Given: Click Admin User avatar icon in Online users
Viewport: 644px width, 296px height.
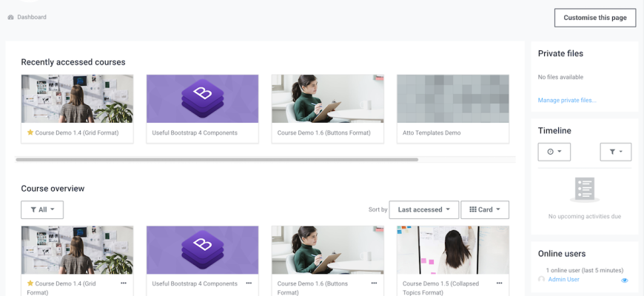Looking at the screenshot, I should coord(542,280).
